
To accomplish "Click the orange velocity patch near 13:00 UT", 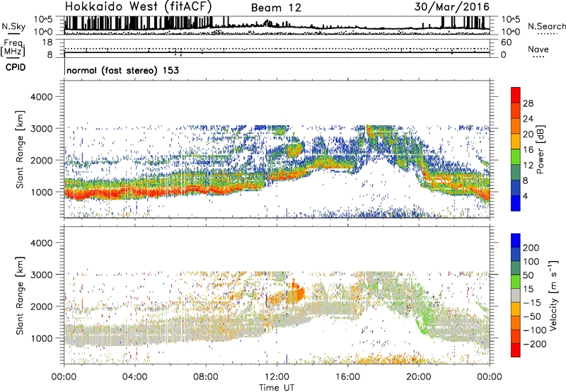I will (x=296, y=292).
